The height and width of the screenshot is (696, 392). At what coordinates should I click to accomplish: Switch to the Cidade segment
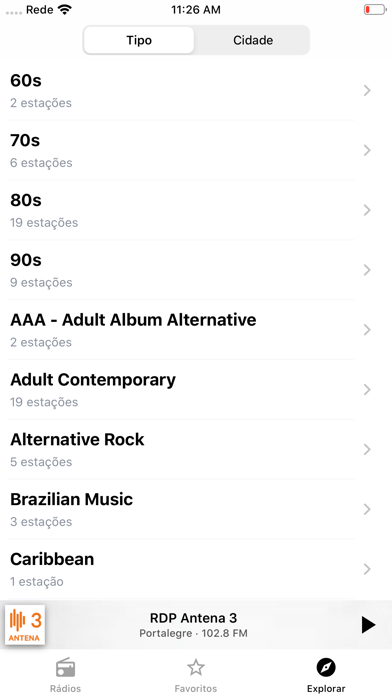pos(253,40)
